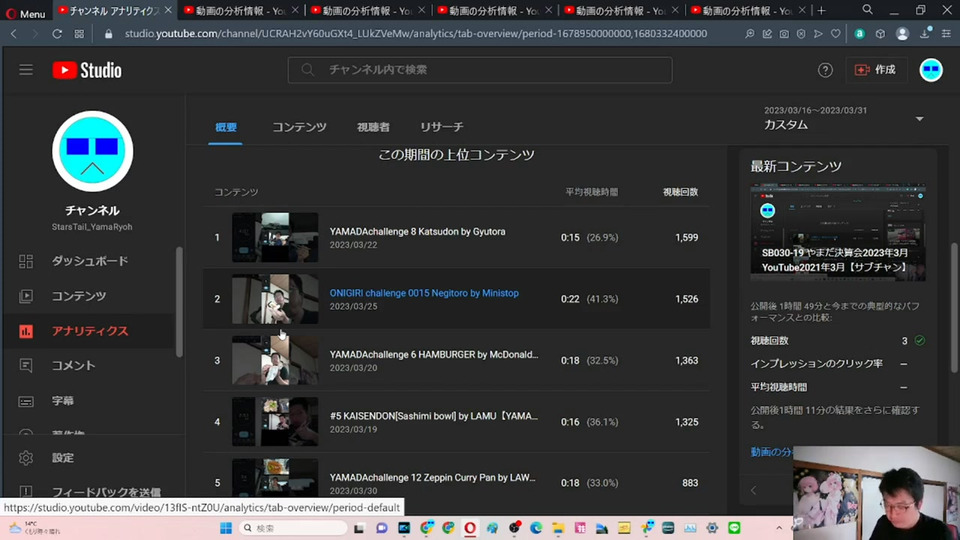960x540 pixels.
Task: Reload the page with the refresh icon
Action: pos(57,34)
